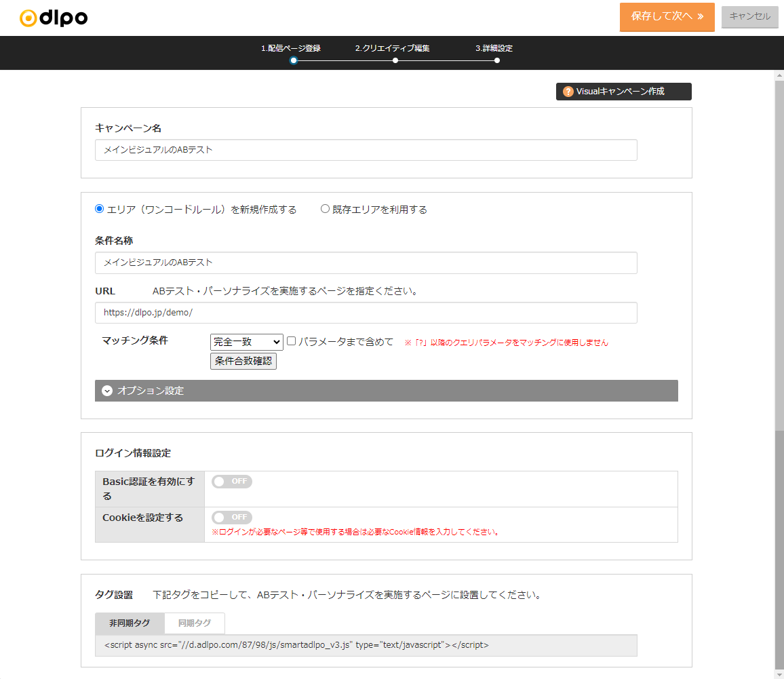784x679 pixels.
Task: Click the red query parameter warning text
Action: pyautogui.click(x=507, y=343)
